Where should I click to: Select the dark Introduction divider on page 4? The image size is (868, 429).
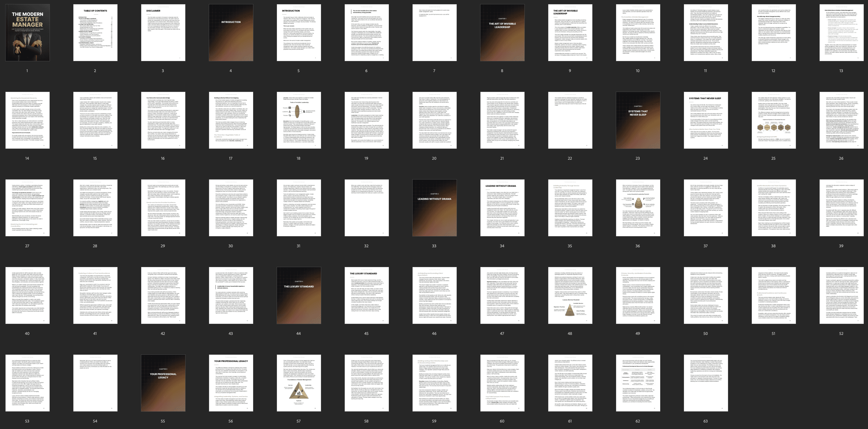tap(231, 33)
